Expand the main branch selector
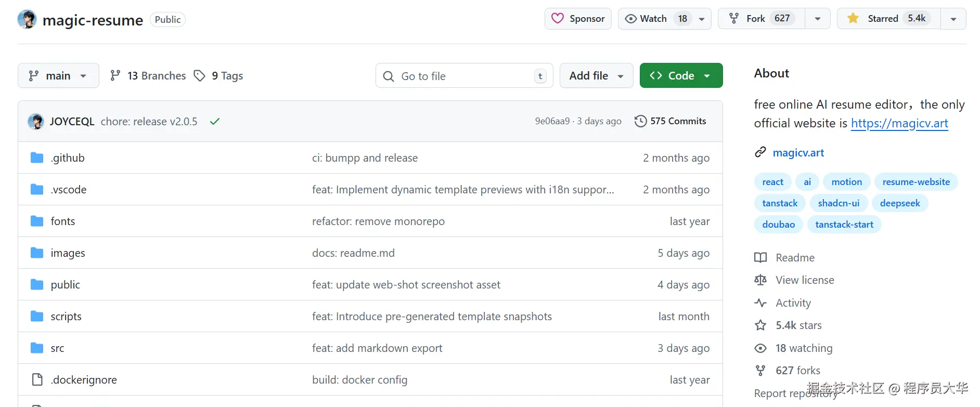Viewport: 980px width, 407px height. (x=58, y=76)
